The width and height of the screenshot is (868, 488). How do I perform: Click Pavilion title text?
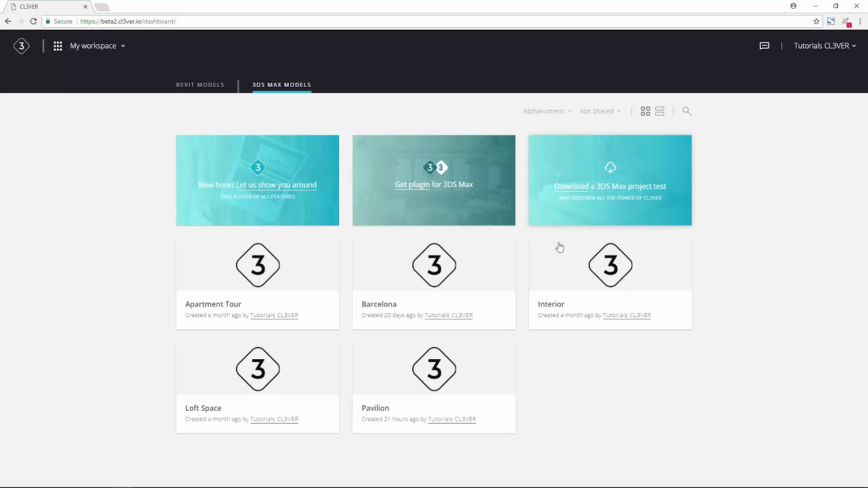coord(375,408)
